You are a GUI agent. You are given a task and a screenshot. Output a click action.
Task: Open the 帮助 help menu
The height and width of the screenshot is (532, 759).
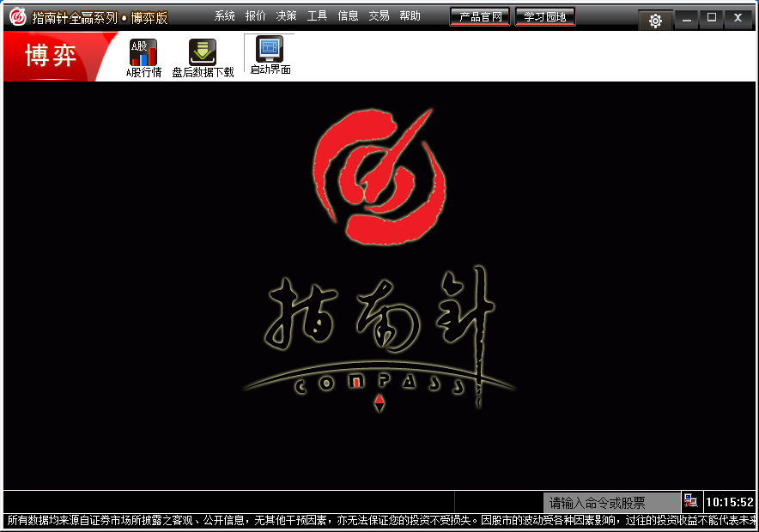[410, 16]
